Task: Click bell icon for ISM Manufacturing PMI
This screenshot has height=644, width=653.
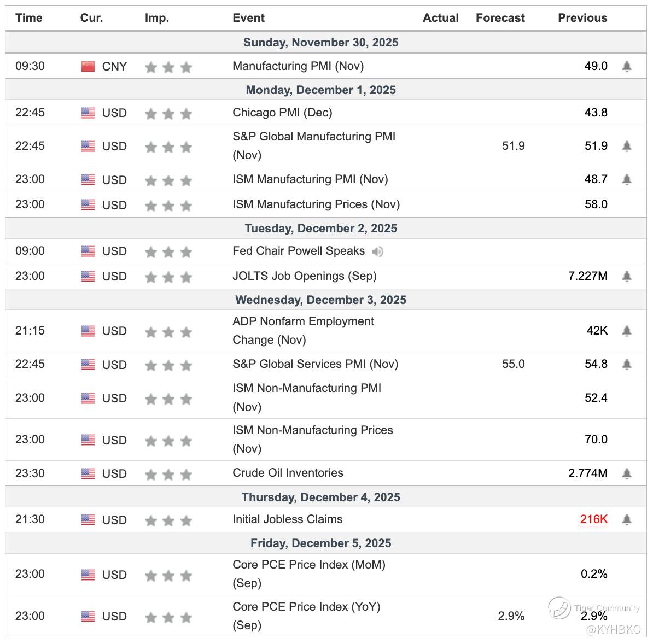Action: pos(627,179)
